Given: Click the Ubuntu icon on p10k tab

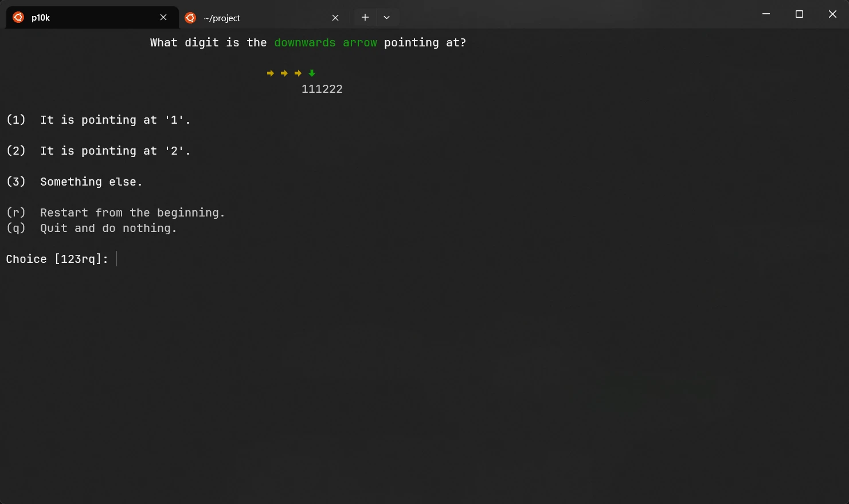Looking at the screenshot, I should pyautogui.click(x=18, y=17).
